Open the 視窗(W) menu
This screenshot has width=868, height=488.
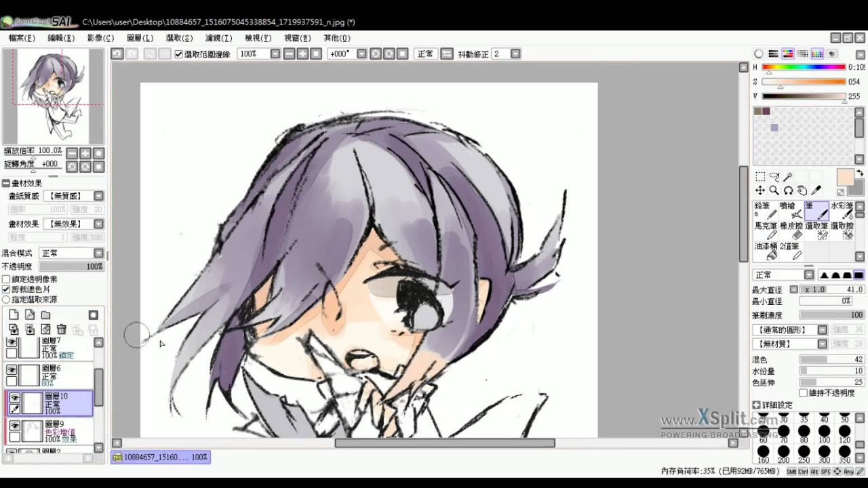(297, 38)
